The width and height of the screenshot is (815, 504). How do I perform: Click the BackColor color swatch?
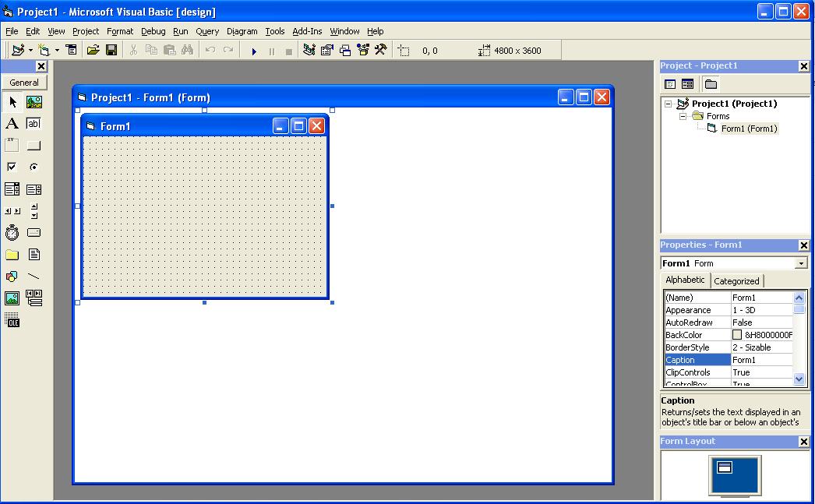pos(737,335)
